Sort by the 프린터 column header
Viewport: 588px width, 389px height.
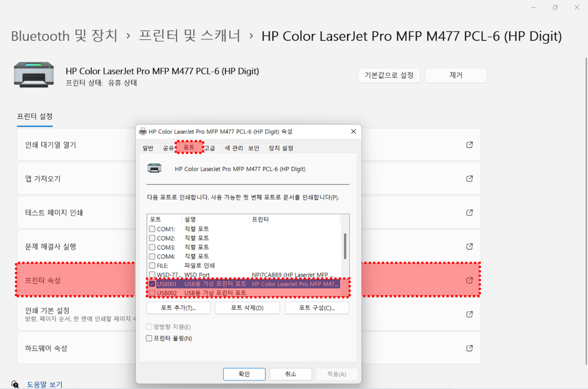(295, 219)
